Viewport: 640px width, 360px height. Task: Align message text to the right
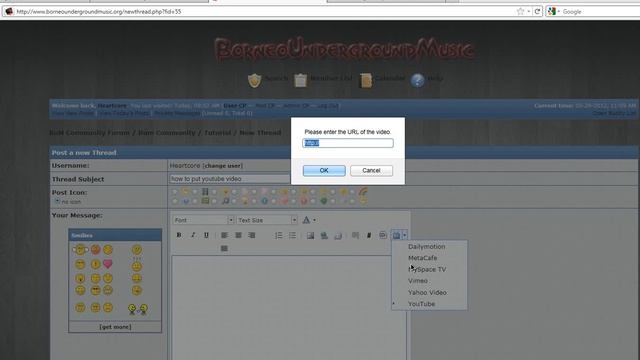251,235
